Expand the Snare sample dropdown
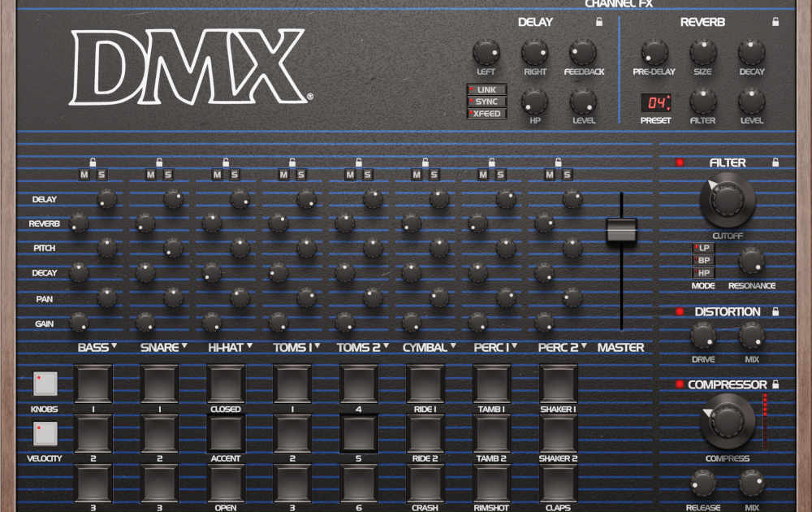Viewport: 812px width, 512px height. [184, 346]
